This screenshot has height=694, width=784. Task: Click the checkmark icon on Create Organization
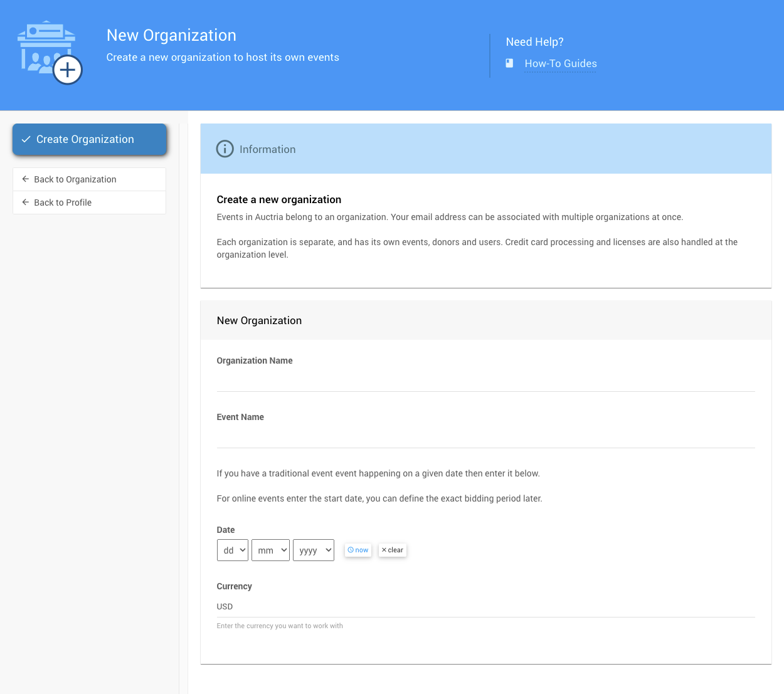click(x=26, y=139)
